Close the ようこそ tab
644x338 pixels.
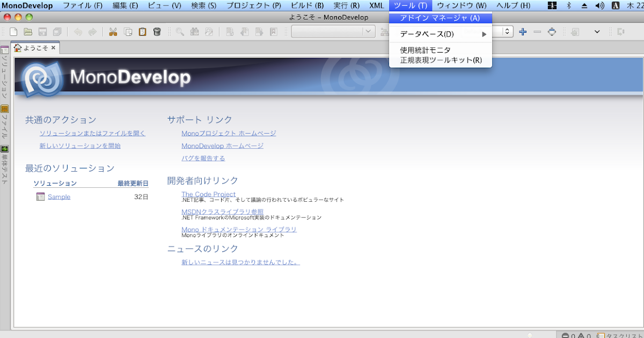click(x=53, y=48)
